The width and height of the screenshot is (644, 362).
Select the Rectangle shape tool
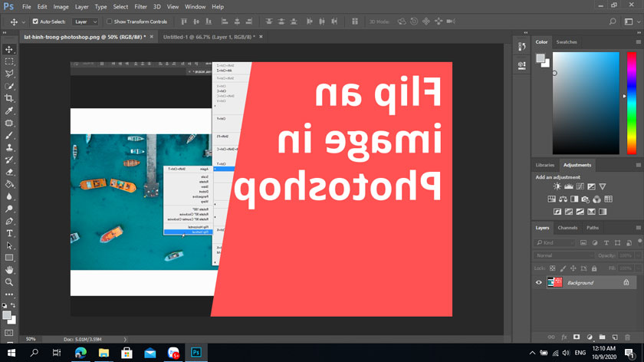tap(9, 258)
